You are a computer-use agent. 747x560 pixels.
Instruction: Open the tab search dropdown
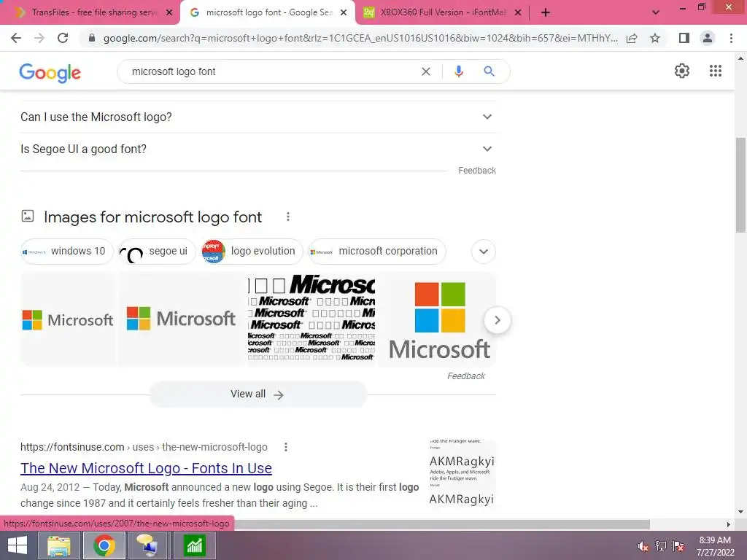656,12
